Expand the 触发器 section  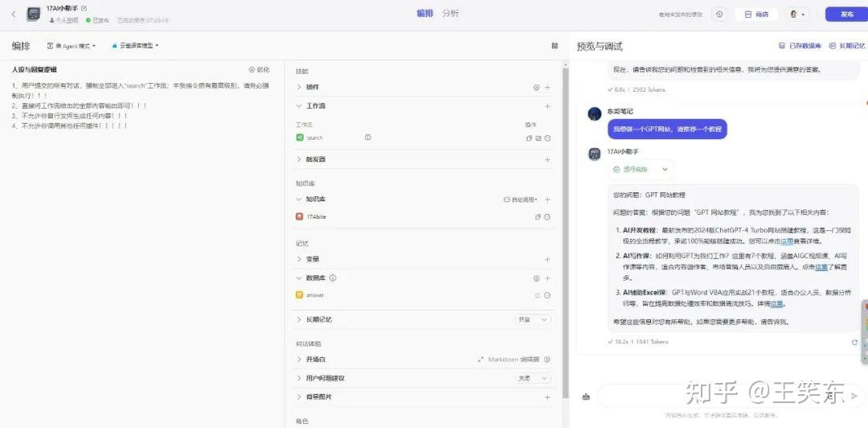[x=300, y=159]
